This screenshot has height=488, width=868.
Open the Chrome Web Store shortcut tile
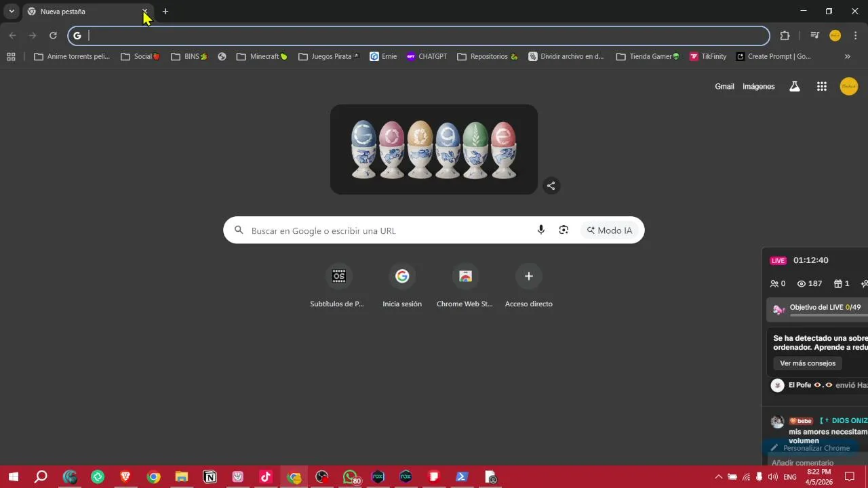point(465,286)
